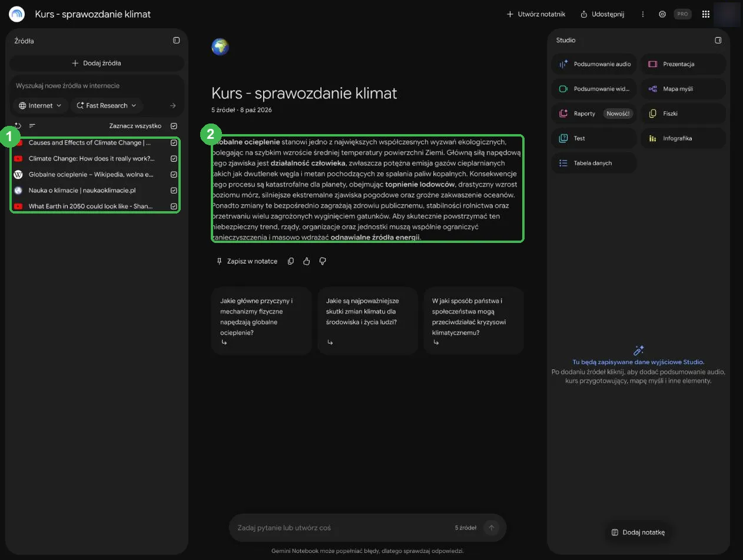
Task: Click Utwórz notatnik button
Action: tap(536, 14)
